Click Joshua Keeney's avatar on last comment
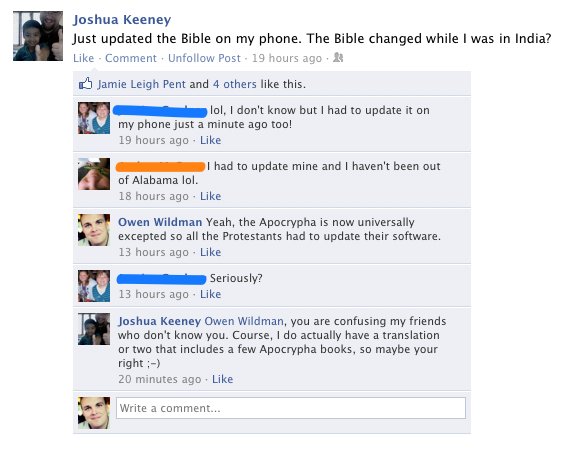 coord(94,329)
